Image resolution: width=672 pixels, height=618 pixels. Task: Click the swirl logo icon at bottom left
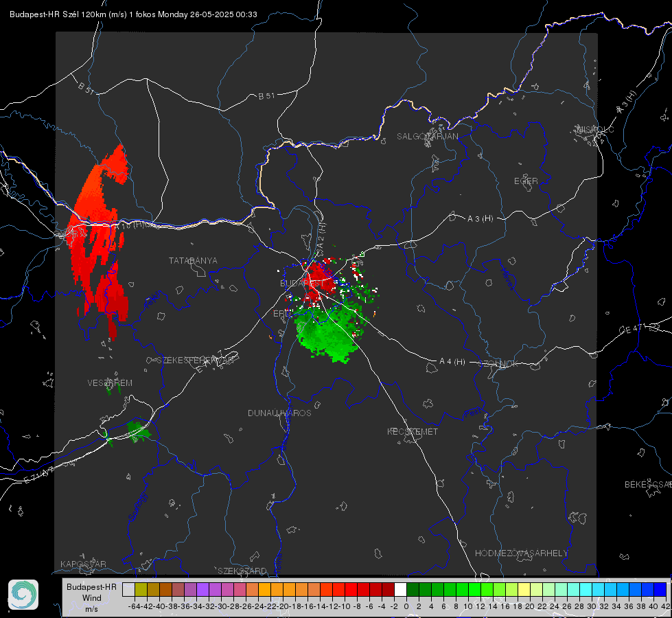tap(23, 595)
